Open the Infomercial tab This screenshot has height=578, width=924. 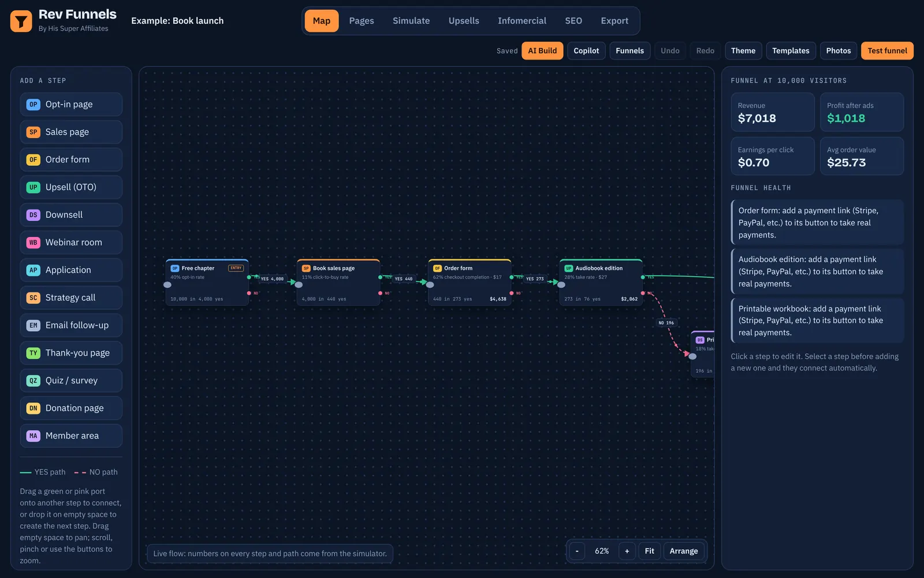tap(522, 21)
